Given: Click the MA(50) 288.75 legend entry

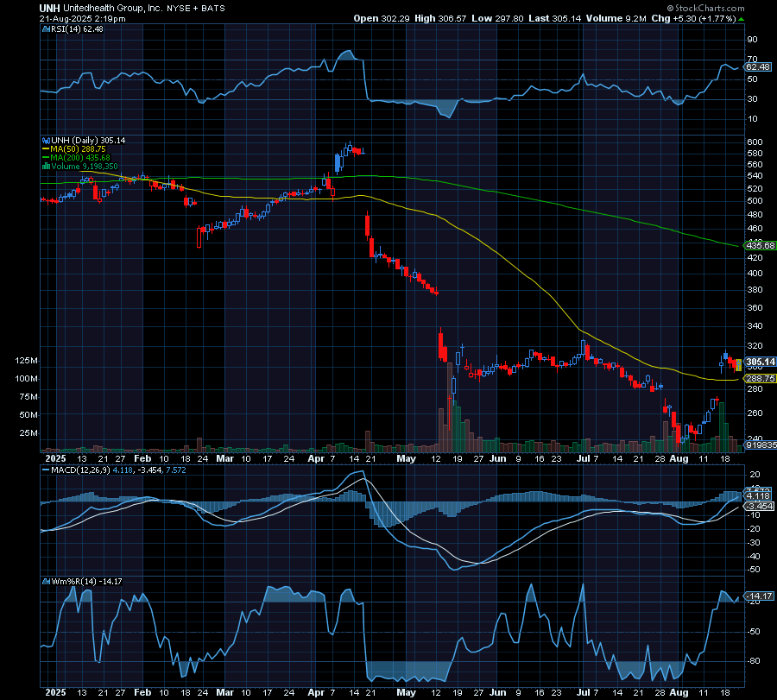Looking at the screenshot, I should (78, 149).
